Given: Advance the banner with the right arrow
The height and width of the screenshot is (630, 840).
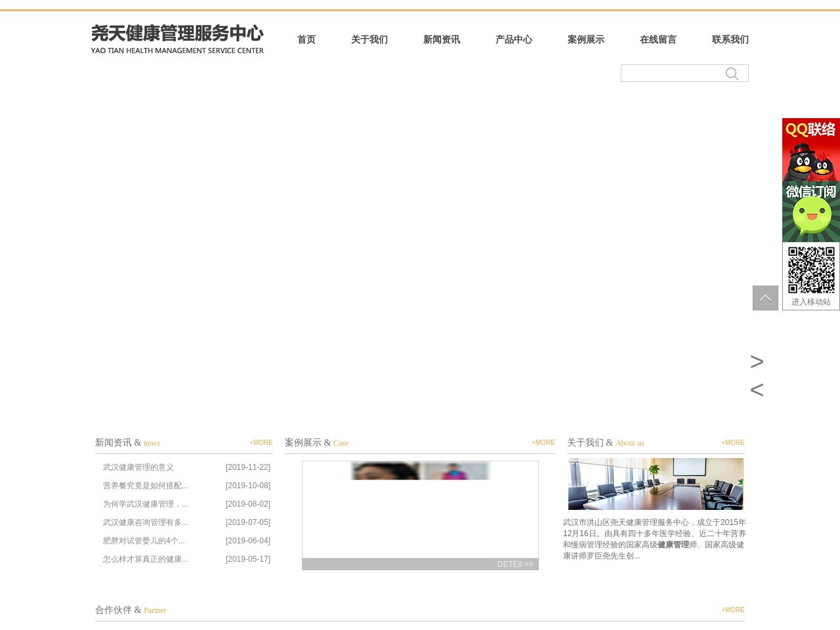Looking at the screenshot, I should pyautogui.click(x=757, y=362).
